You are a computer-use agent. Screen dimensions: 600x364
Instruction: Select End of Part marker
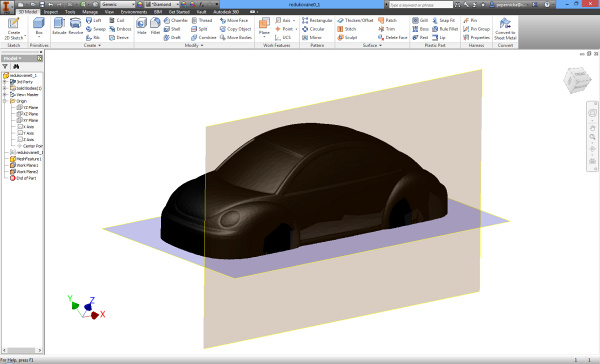(x=23, y=178)
